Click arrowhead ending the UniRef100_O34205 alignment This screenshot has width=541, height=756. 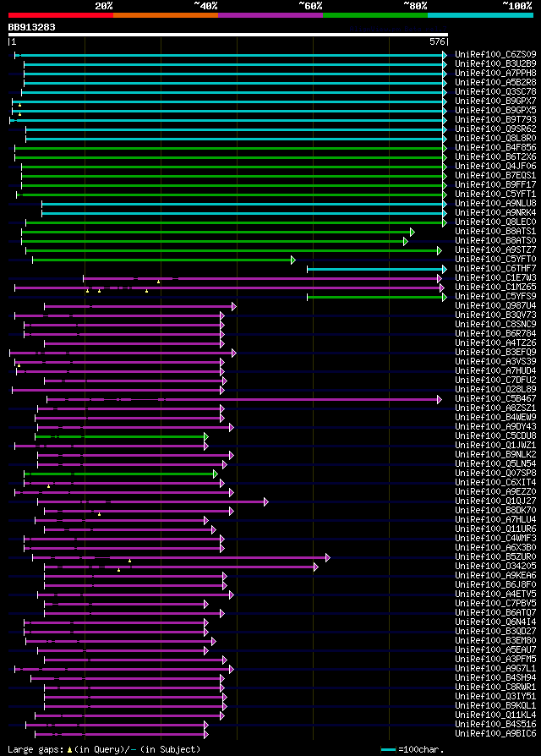(x=316, y=567)
